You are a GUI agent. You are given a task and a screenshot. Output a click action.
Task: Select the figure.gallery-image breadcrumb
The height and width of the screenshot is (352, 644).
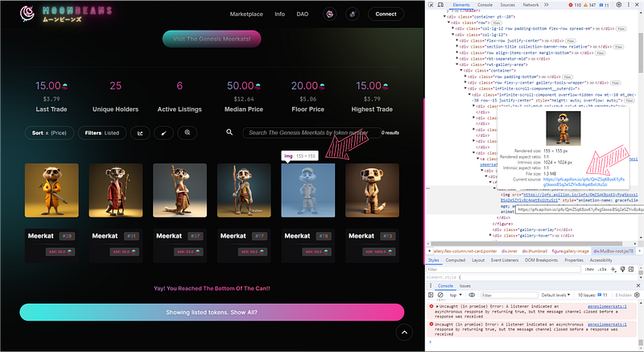[570, 251]
